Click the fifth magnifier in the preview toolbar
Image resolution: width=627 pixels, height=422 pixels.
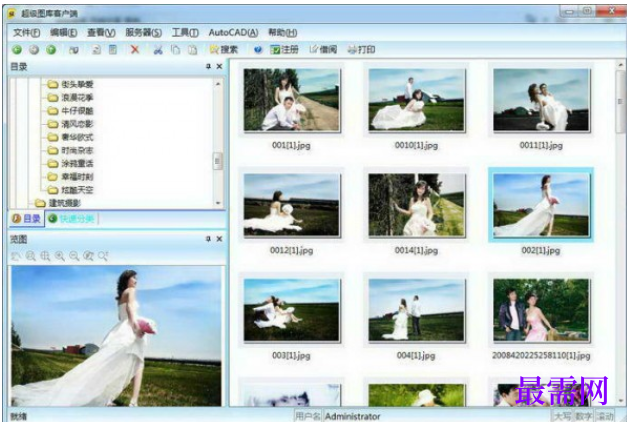click(74, 256)
